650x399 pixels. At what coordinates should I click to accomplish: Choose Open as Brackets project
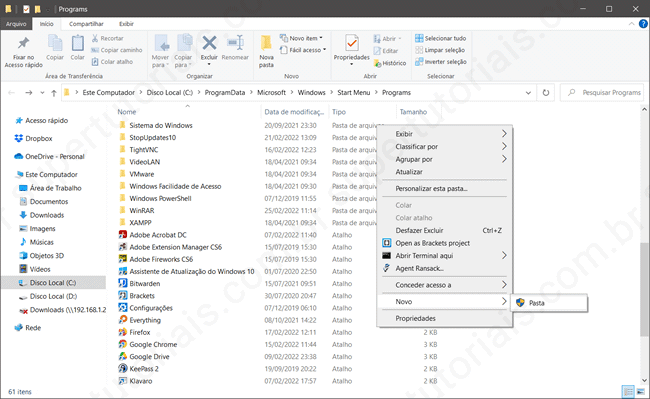point(444,243)
